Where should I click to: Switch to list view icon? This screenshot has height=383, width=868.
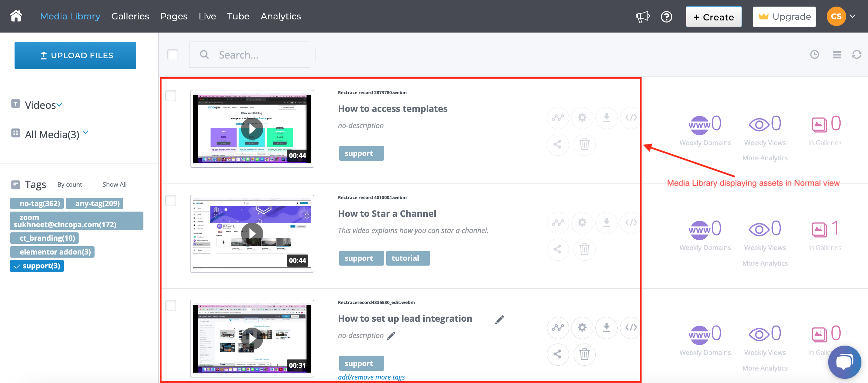coord(837,55)
